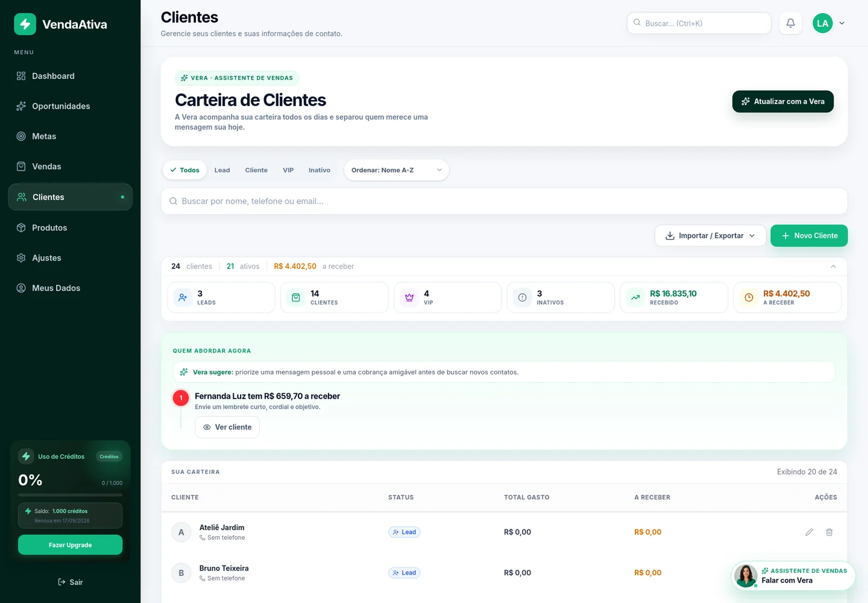Open the Importar / Exportar dropdown
This screenshot has height=603, width=868.
point(710,236)
